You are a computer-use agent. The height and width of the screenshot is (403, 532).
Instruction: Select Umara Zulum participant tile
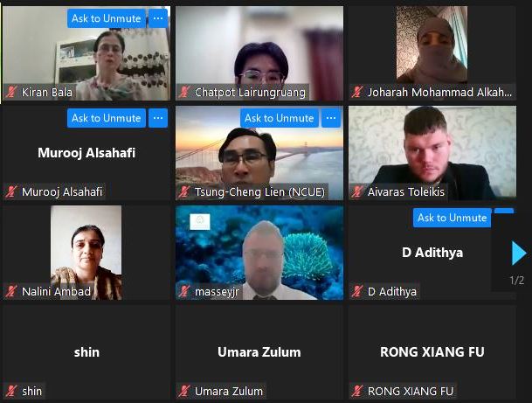(259, 352)
